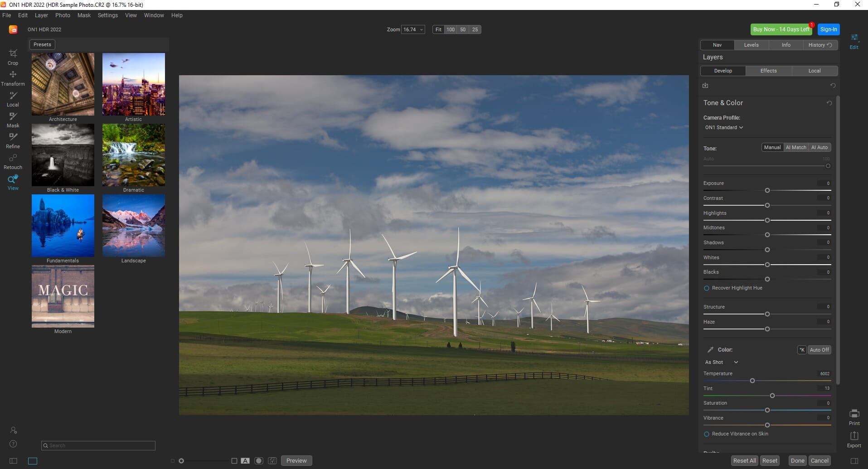
Task: Click the Haze slider handle
Action: (767, 329)
